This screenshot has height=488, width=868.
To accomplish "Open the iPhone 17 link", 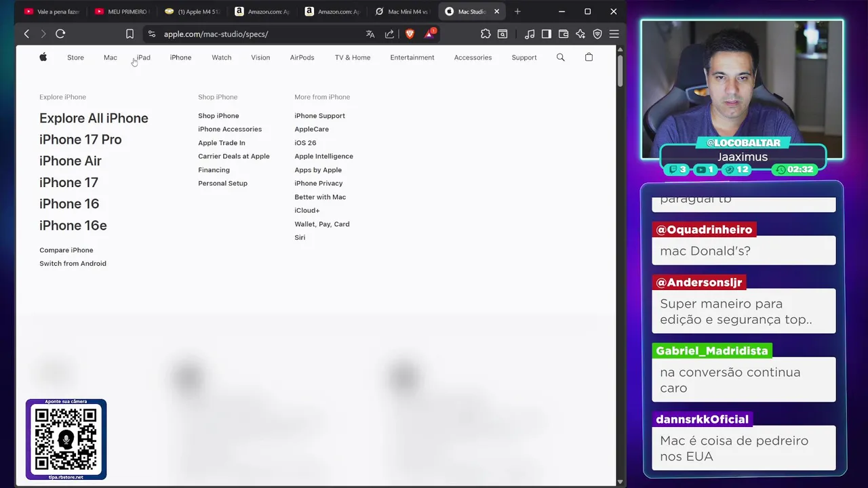I will point(68,182).
